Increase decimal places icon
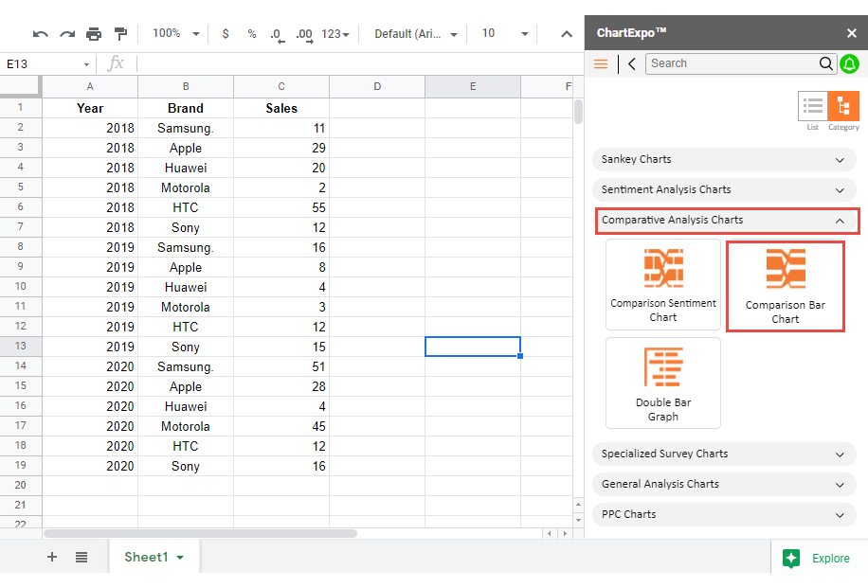 pyautogui.click(x=304, y=35)
